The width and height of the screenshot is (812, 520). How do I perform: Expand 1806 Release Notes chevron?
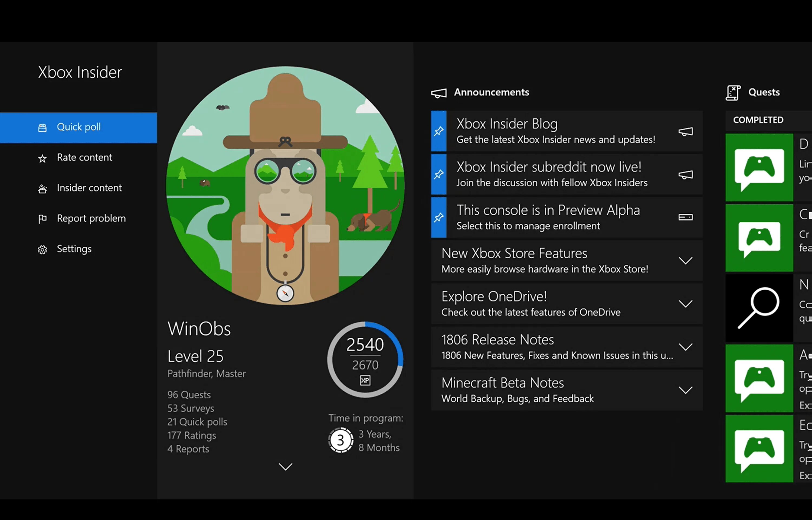pyautogui.click(x=685, y=347)
